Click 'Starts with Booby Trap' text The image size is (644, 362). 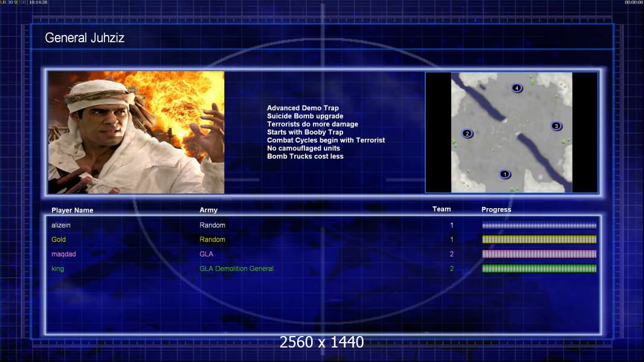tap(305, 132)
